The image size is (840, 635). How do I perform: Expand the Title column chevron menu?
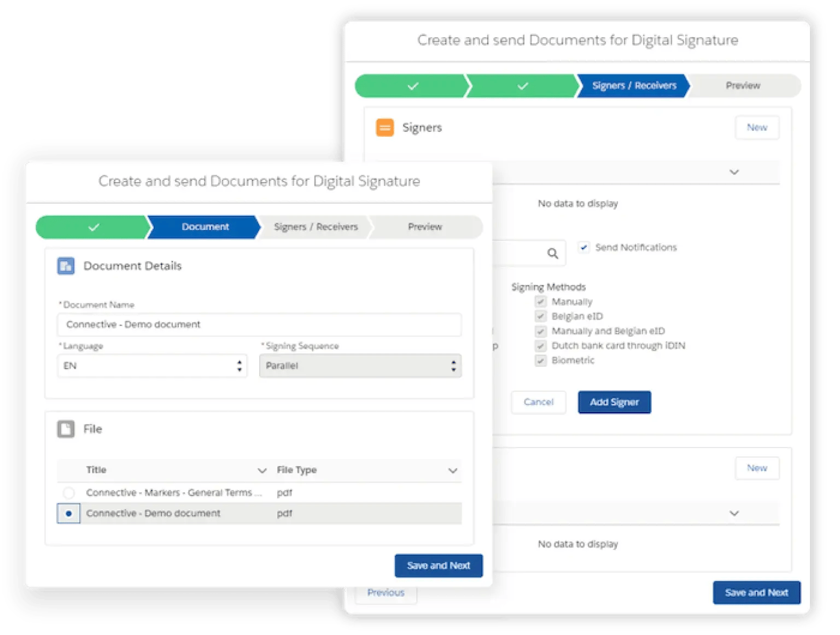click(262, 471)
